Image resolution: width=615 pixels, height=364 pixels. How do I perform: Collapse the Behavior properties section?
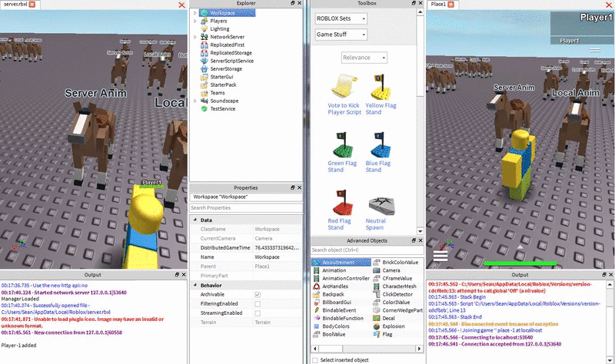point(195,285)
